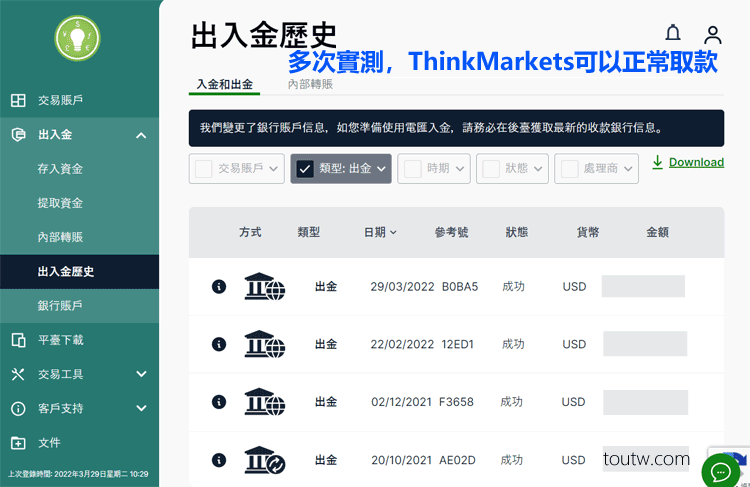
Task: Click bank wire icon in B0BA5 row
Action: [x=265, y=287]
